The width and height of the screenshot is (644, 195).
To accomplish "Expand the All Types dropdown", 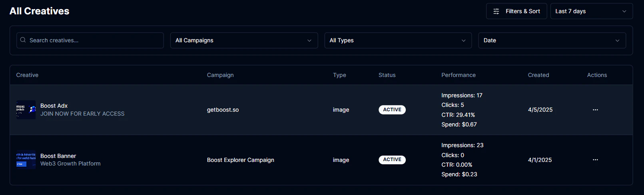I will coord(398,40).
